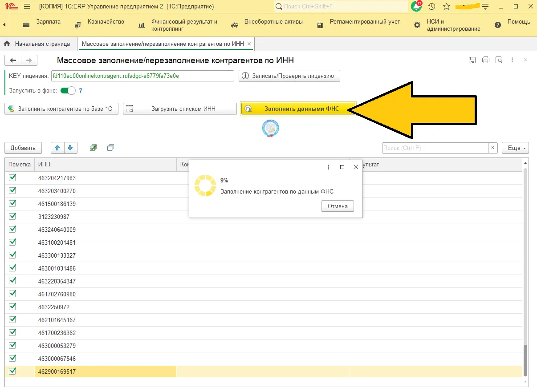Click the print preview icon
Image resolution: width=537 pixels, height=392 pixels.
pos(499,60)
